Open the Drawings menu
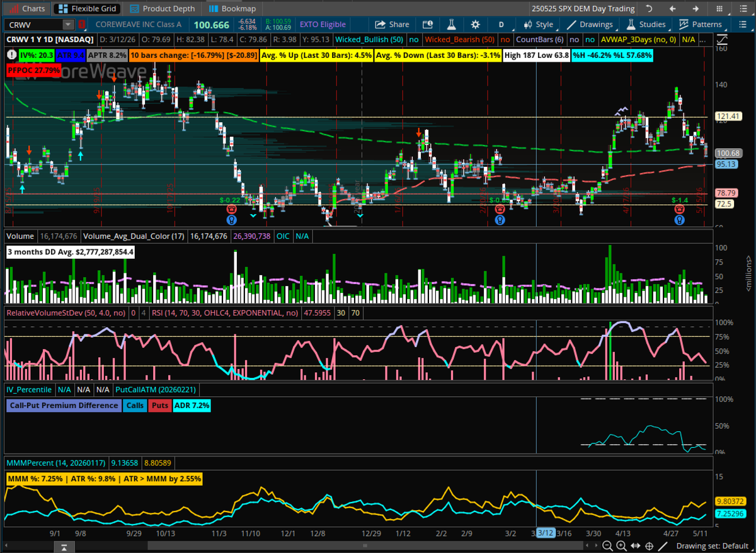Viewport: 756px width, 553px height. coord(590,25)
